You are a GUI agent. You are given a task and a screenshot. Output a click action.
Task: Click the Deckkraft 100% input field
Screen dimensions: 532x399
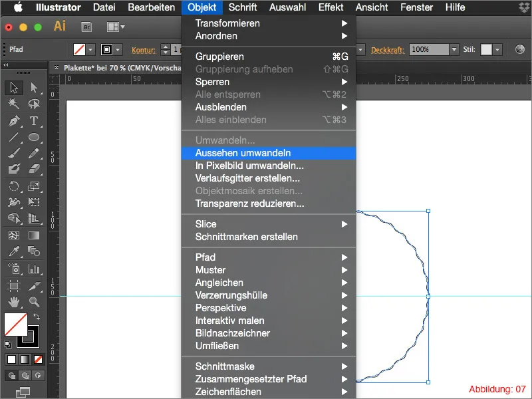coord(429,49)
